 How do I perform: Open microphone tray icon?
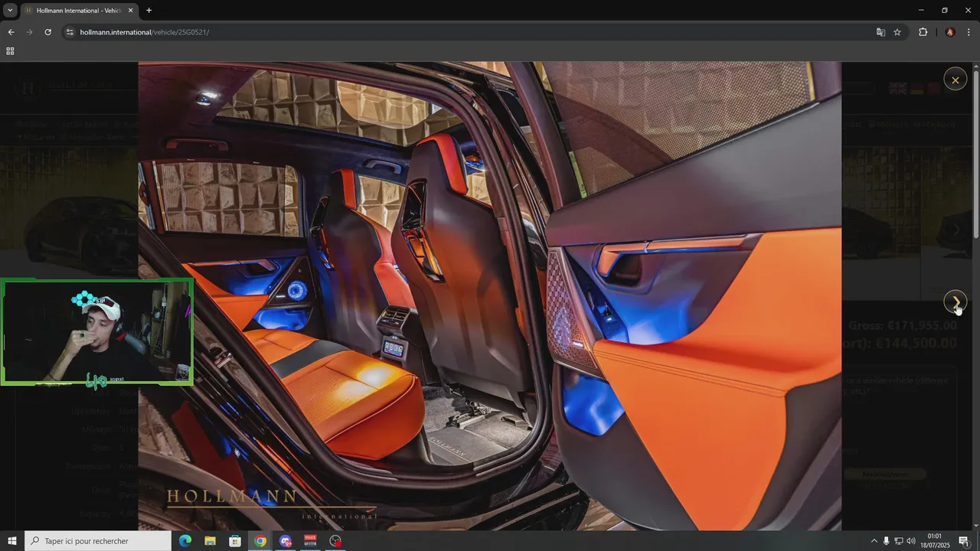887,541
